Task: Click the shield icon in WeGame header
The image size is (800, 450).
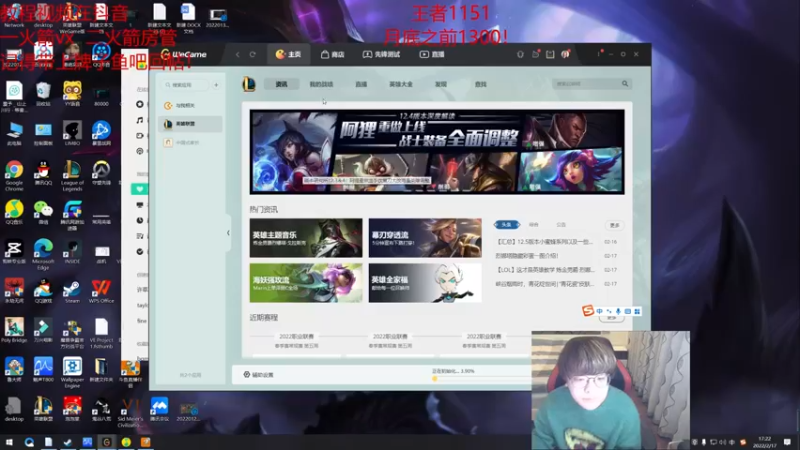Action: pos(520,54)
